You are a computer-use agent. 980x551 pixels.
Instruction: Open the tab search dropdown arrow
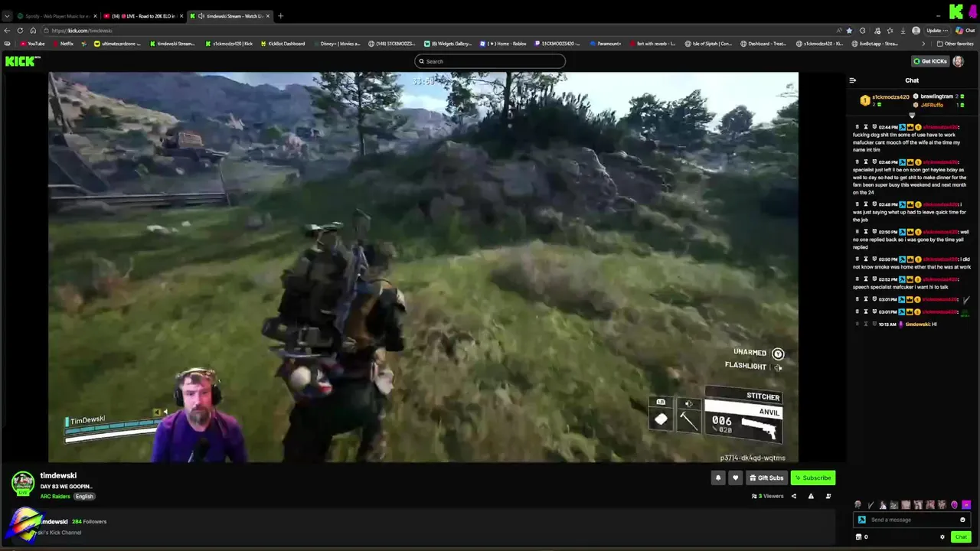(7, 16)
